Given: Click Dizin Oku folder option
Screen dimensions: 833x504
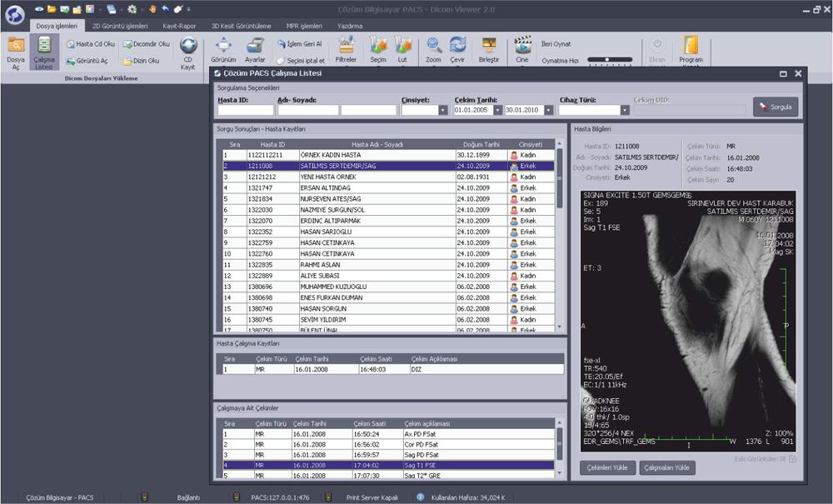Looking at the screenshot, I should [141, 61].
